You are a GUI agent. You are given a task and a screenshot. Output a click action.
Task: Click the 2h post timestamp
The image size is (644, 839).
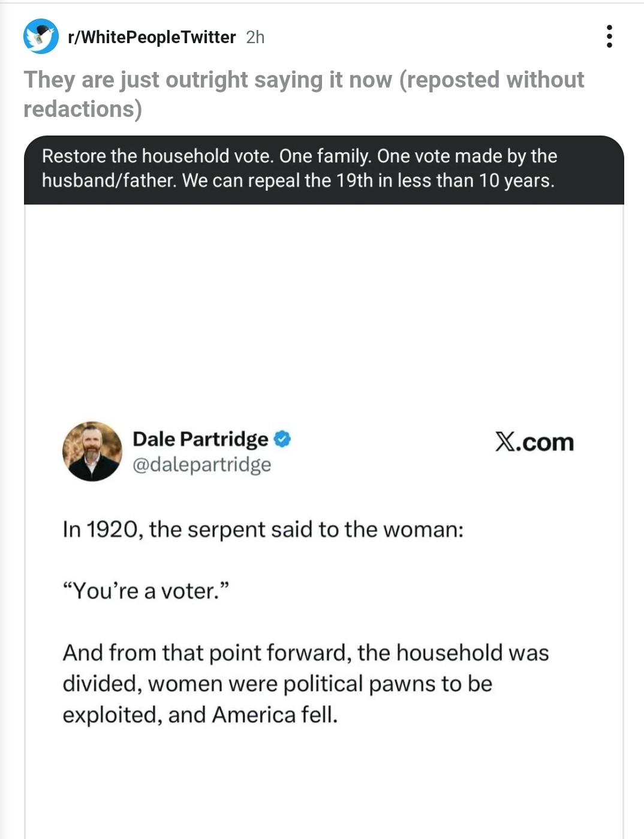click(x=255, y=37)
